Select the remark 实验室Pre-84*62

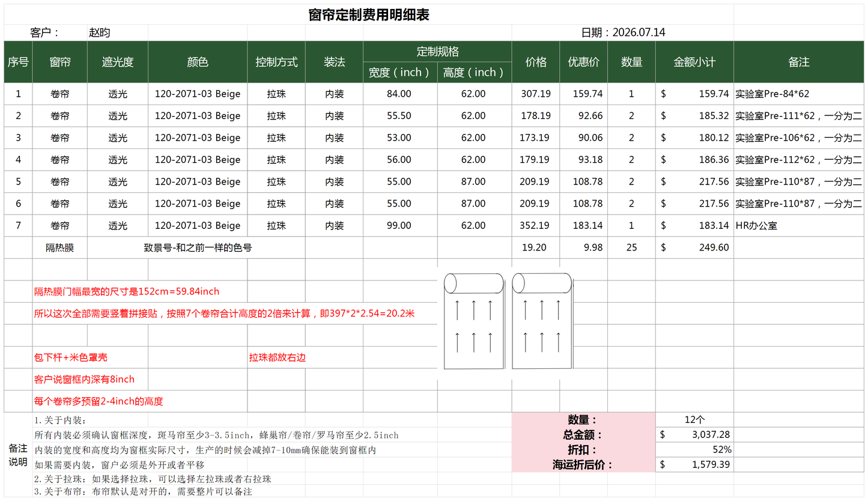772,94
